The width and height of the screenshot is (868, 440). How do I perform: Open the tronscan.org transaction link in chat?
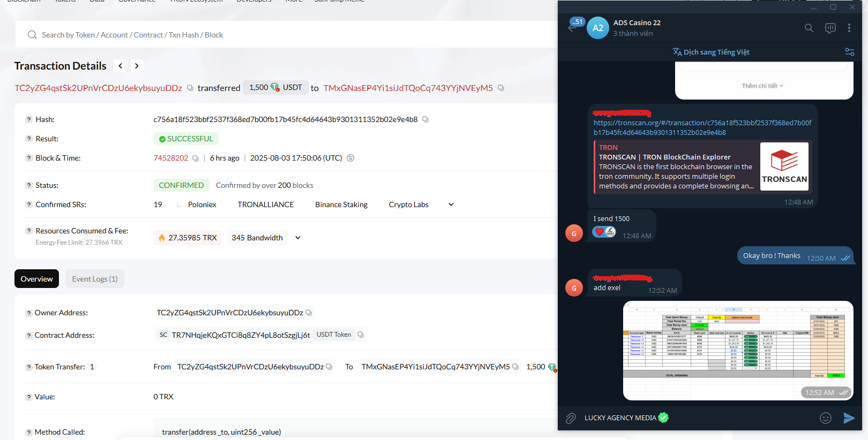[x=702, y=127]
